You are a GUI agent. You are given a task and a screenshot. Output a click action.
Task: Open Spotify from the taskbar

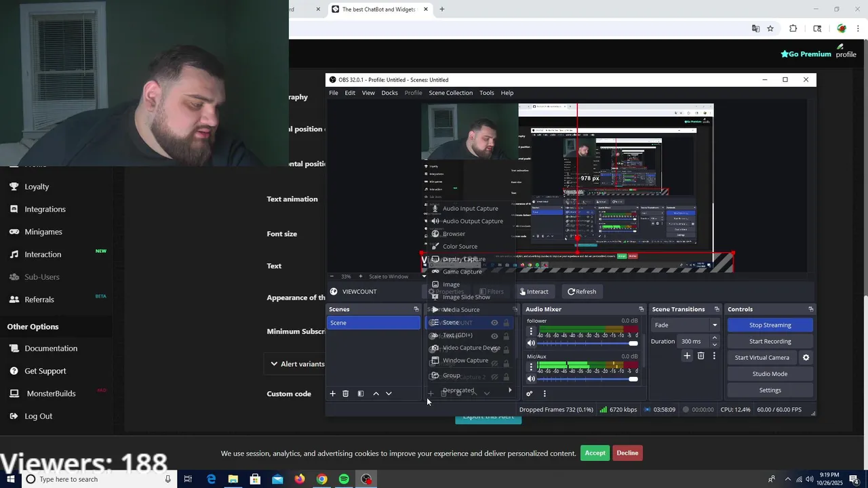click(x=344, y=479)
